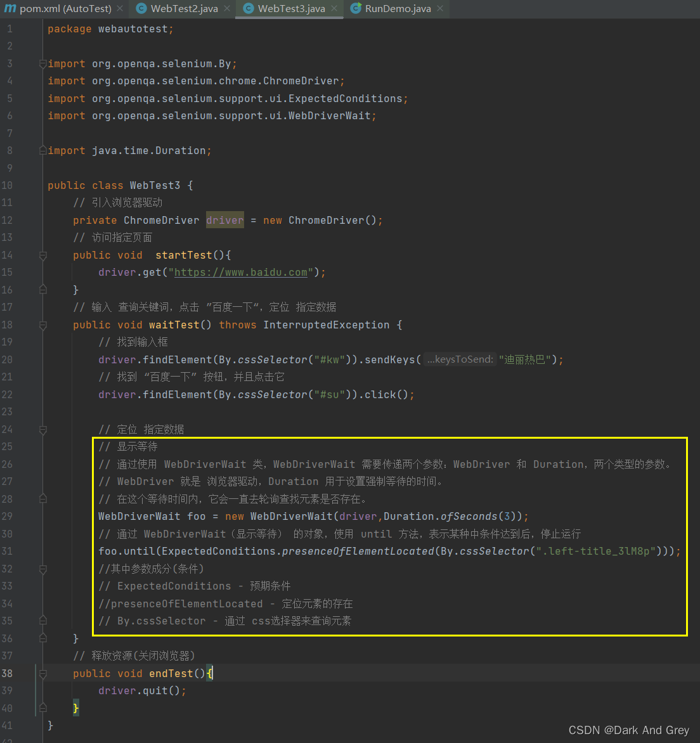Viewport: 700px width, 743px height.
Task: Select the WebTest3.java tab
Action: coord(292,8)
